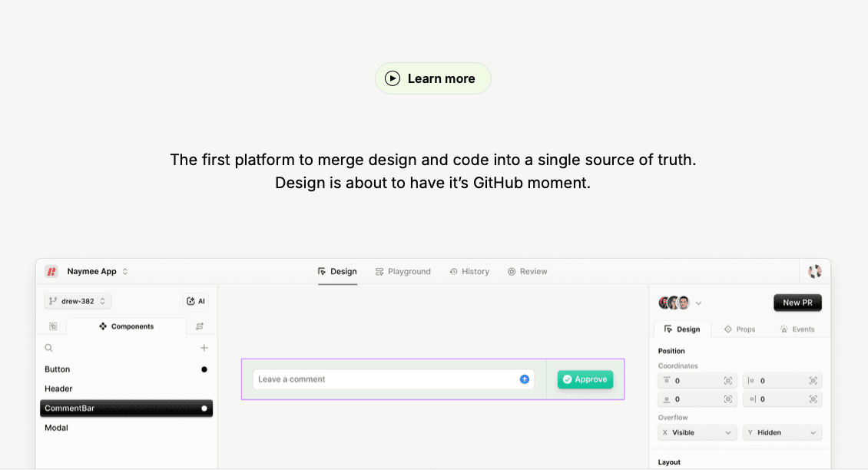Screen dimensions: 868x470
Task: Click the AI assistant button
Action: pyautogui.click(x=196, y=301)
